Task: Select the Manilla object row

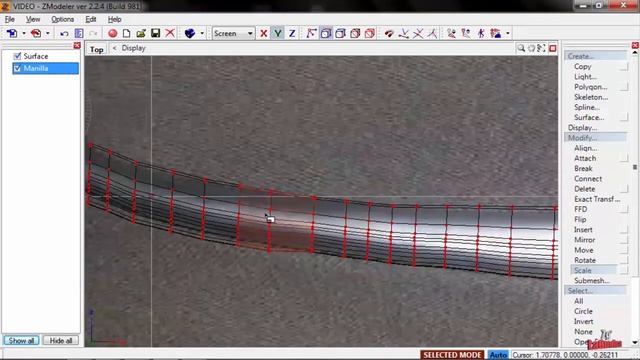Action: tap(46, 69)
